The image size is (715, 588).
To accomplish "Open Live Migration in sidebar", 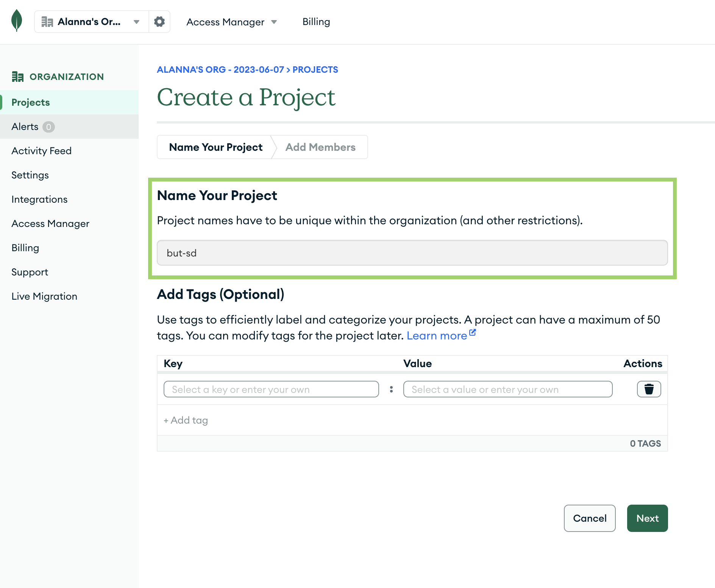I will point(44,296).
